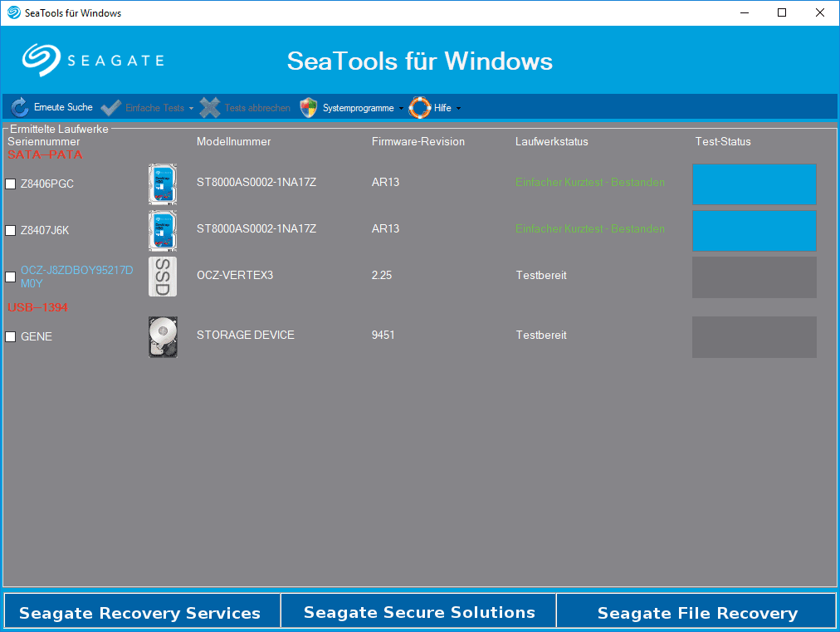Check the box for drive Z8407J6K
840x632 pixels.
pos(10,231)
